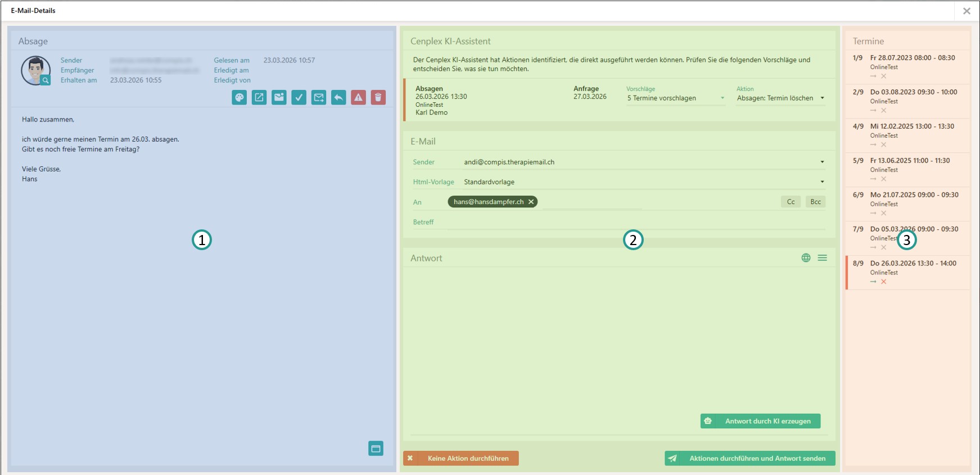Click the globe icon in Antwort section

(806, 258)
